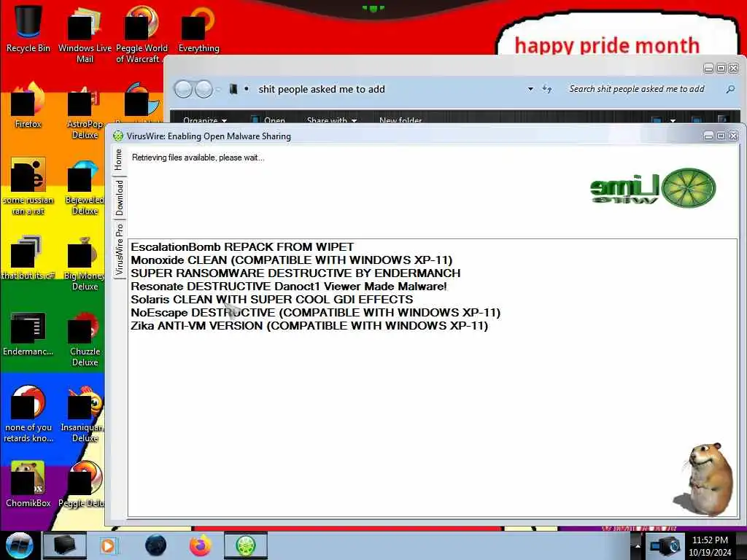Click the clock showing 11:52 PM
This screenshot has width=747, height=560.
(710, 545)
